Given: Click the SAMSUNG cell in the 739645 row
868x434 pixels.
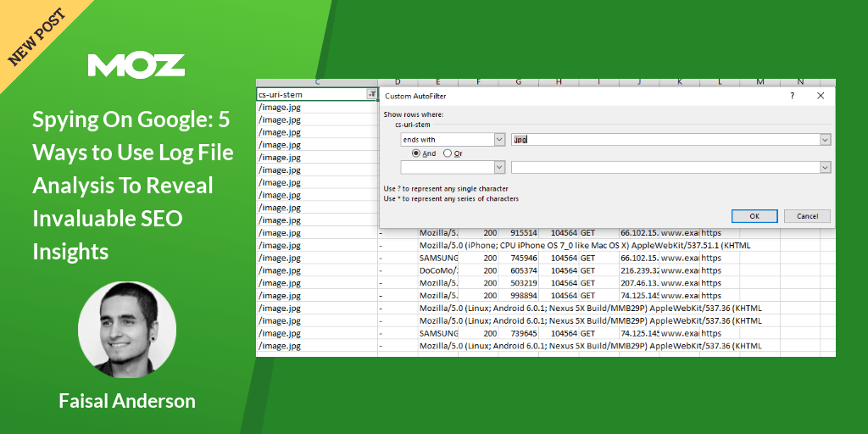Looking at the screenshot, I should (438, 333).
